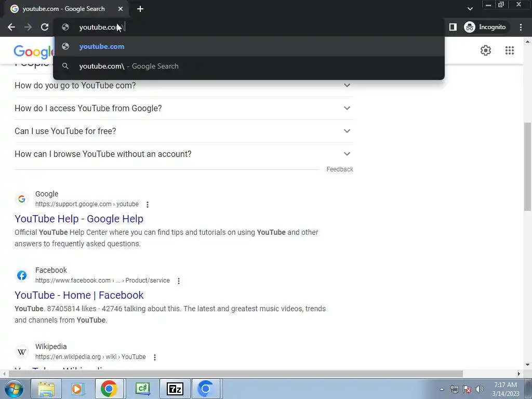532x399 pixels.
Task: Go back using the browser back arrow
Action: tap(11, 27)
